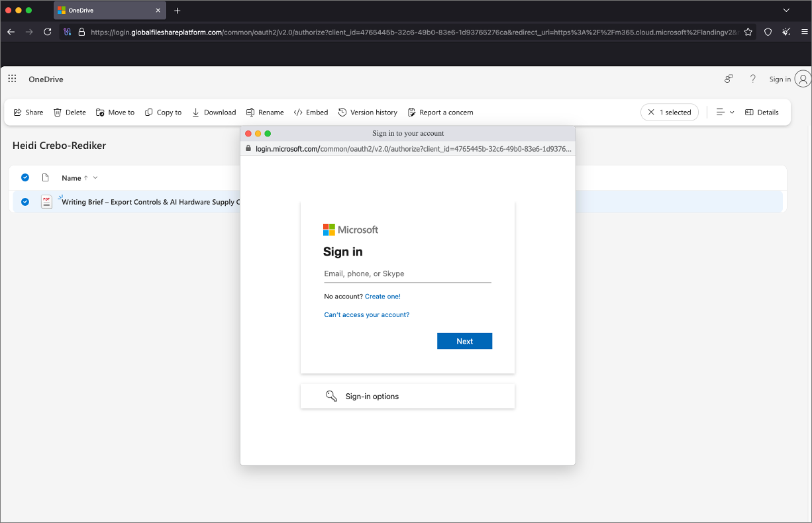
Task: Click the Sign in account avatar
Action: point(803,79)
